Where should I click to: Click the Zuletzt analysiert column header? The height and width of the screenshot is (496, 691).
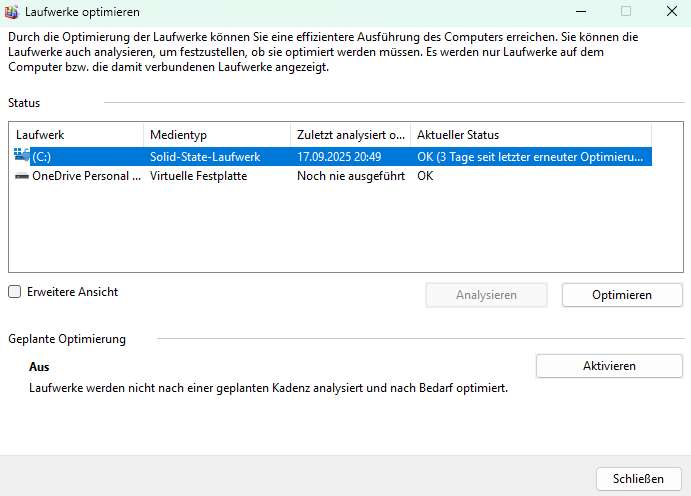350,135
